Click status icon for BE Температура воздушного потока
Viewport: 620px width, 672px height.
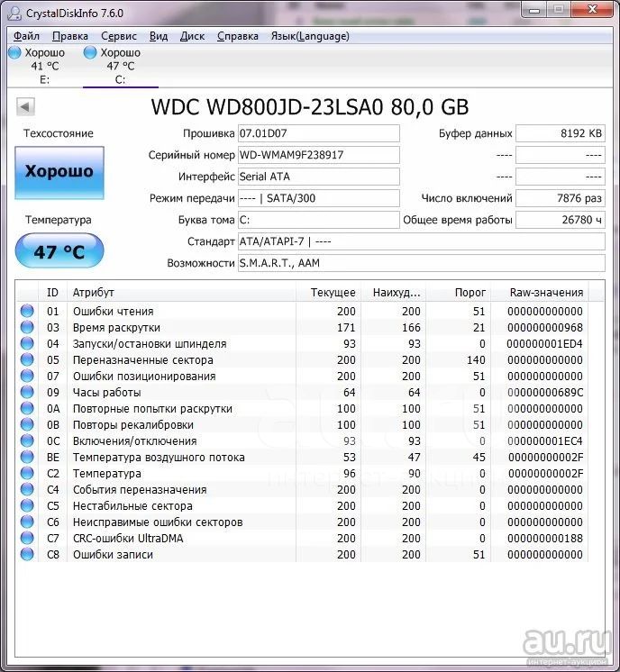(x=27, y=457)
